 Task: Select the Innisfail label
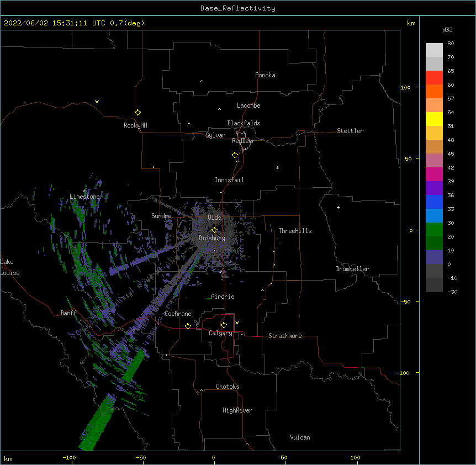229,180
